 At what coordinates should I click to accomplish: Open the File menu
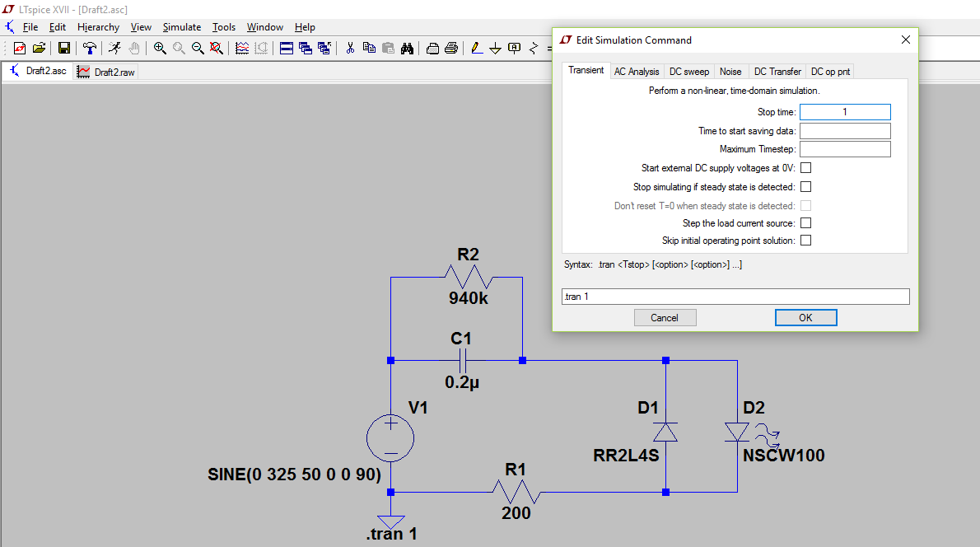(x=30, y=27)
